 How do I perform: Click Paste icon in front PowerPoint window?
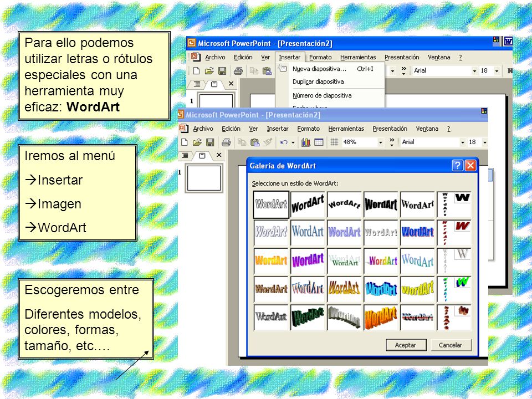[254, 142]
